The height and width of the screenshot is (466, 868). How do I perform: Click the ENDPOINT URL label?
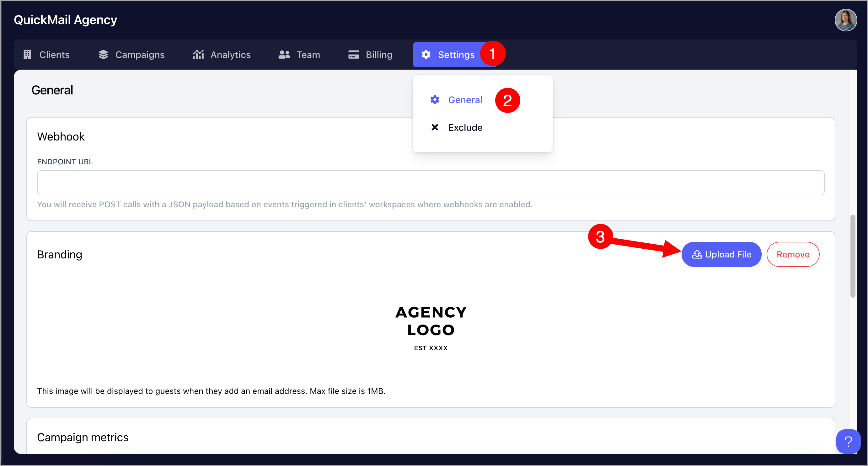pyautogui.click(x=65, y=162)
